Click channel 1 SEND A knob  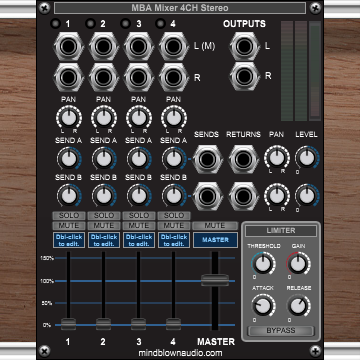pyautogui.click(x=69, y=159)
